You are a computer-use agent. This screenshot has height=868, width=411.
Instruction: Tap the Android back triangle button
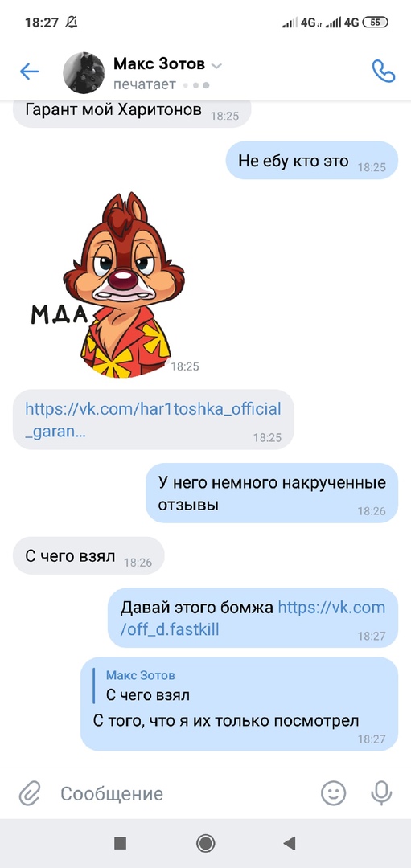(289, 843)
